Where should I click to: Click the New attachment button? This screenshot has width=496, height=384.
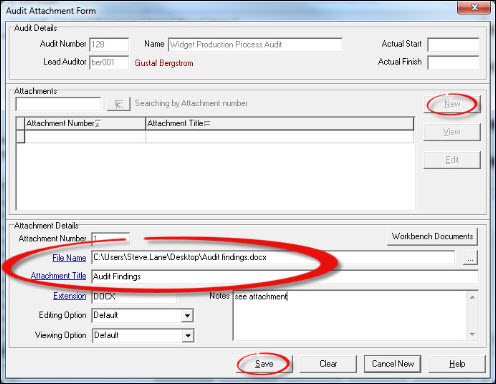click(452, 104)
